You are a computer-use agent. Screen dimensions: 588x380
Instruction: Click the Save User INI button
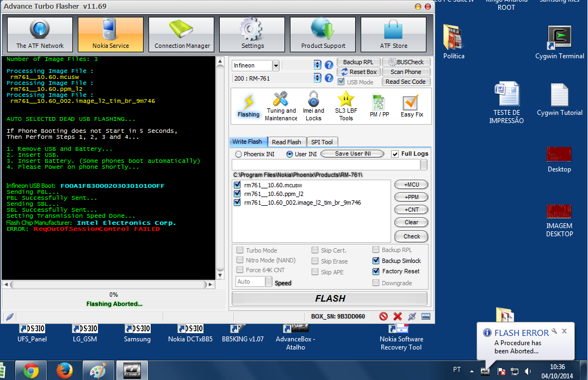[352, 154]
